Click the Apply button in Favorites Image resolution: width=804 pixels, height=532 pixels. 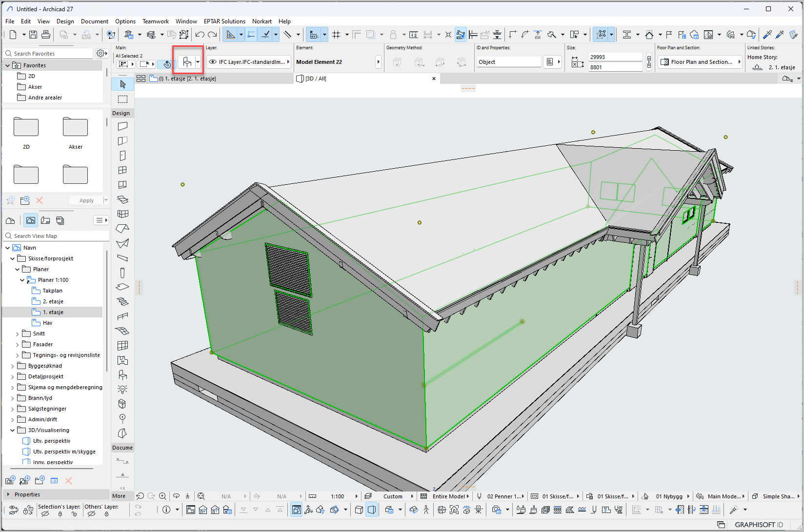click(x=86, y=200)
